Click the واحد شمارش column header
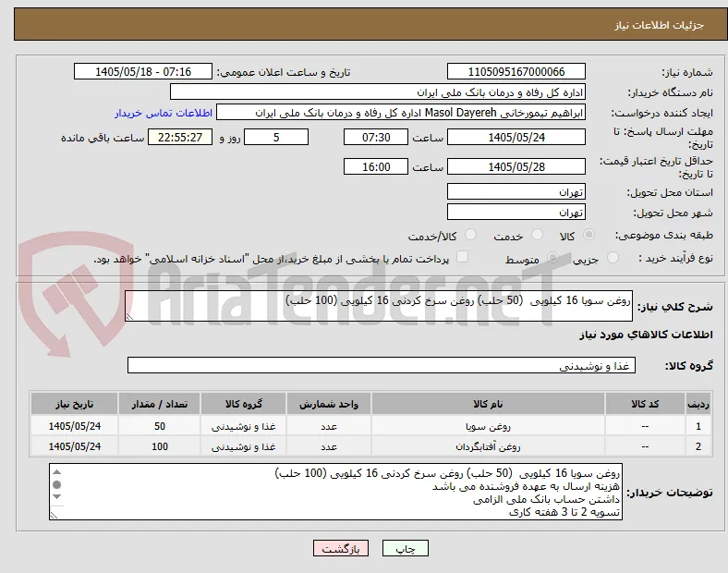This screenshot has width=728, height=573. 329,404
